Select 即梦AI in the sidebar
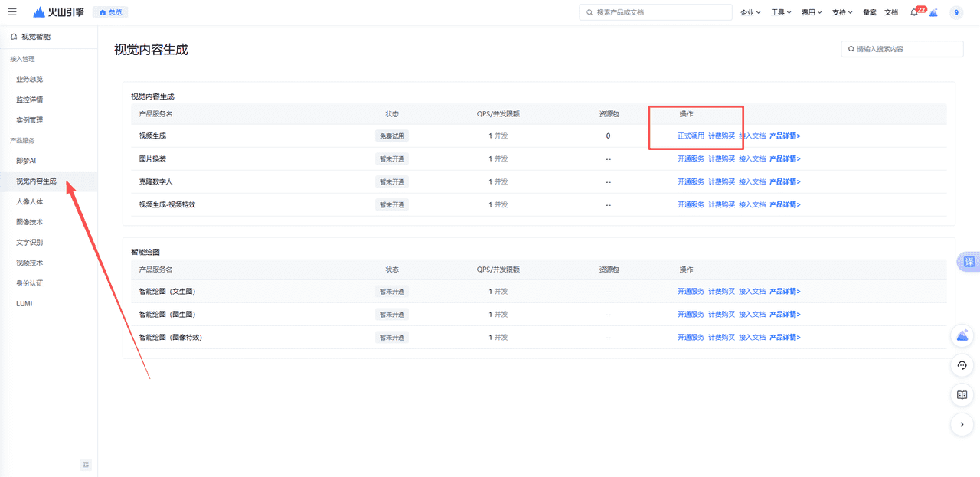Screen dimensions: 980x477 (26, 161)
